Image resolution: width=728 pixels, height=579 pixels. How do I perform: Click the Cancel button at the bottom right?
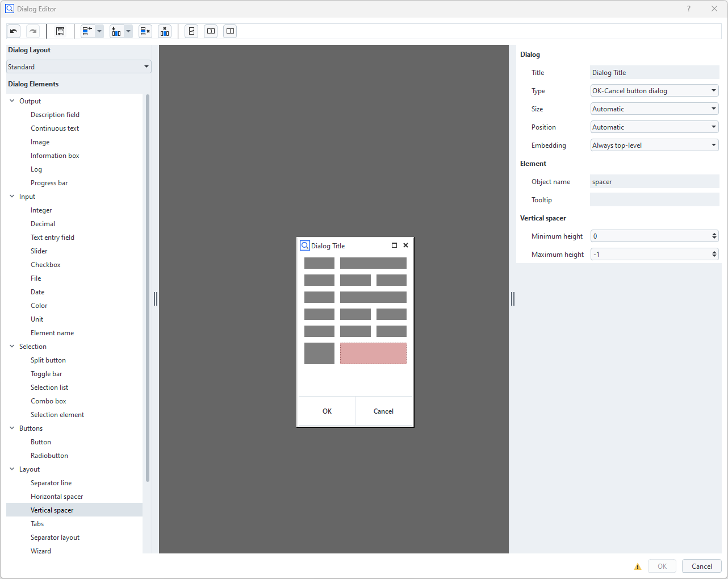pos(701,566)
